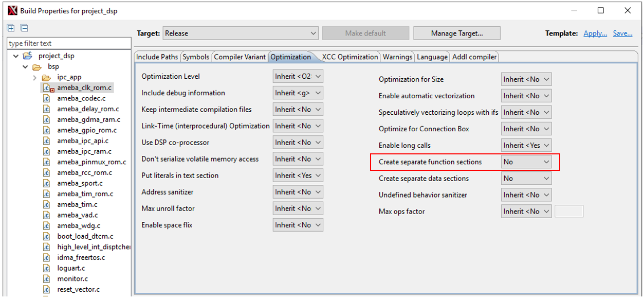Screen dimensions: 644x299
Task: Click the collapse all tree icon
Action: click(24, 28)
